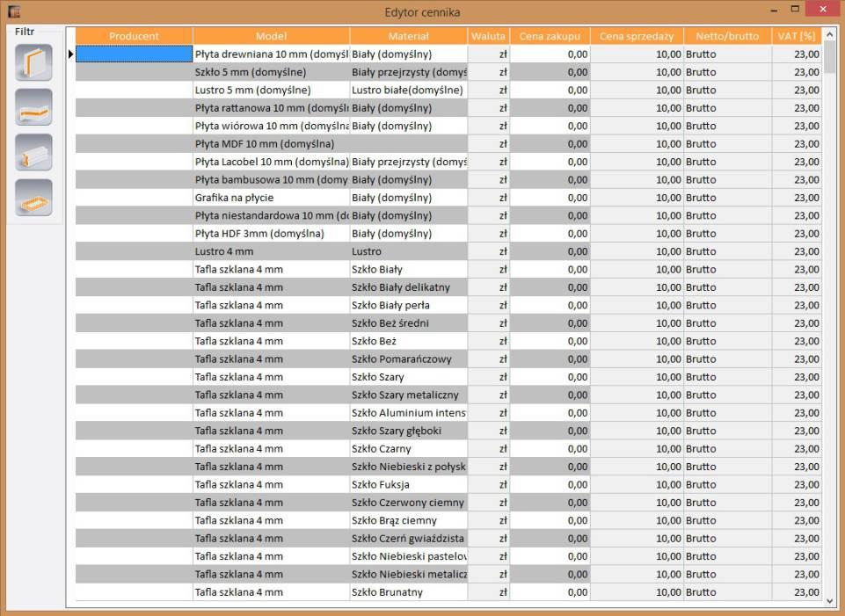Click the 'Szkło Czerwony ciemny' material cell
This screenshot has width=845, height=616.
point(409,503)
